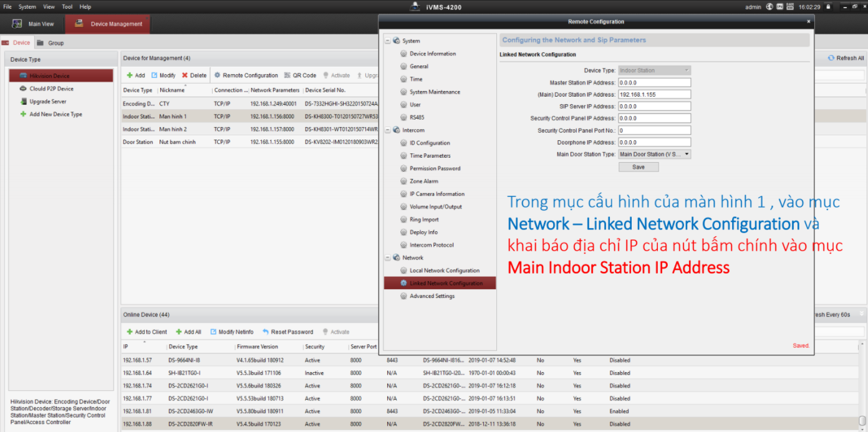The width and height of the screenshot is (868, 432).
Task: Click the red Delete device icon
Action: 185,75
